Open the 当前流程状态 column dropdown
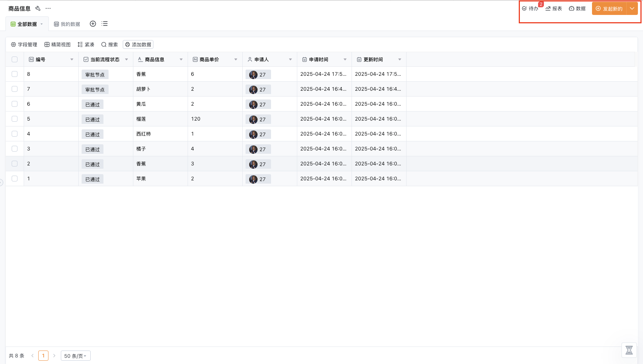The image size is (643, 364). [126, 59]
